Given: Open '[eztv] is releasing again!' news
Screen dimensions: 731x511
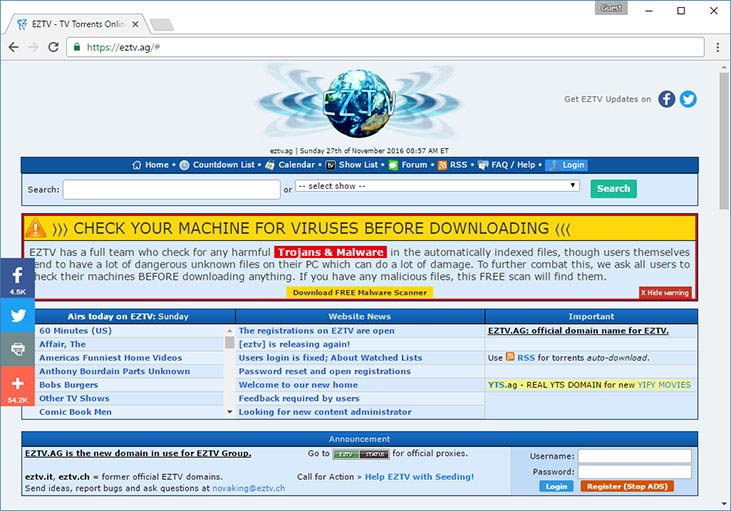Looking at the screenshot, I should pos(294,344).
